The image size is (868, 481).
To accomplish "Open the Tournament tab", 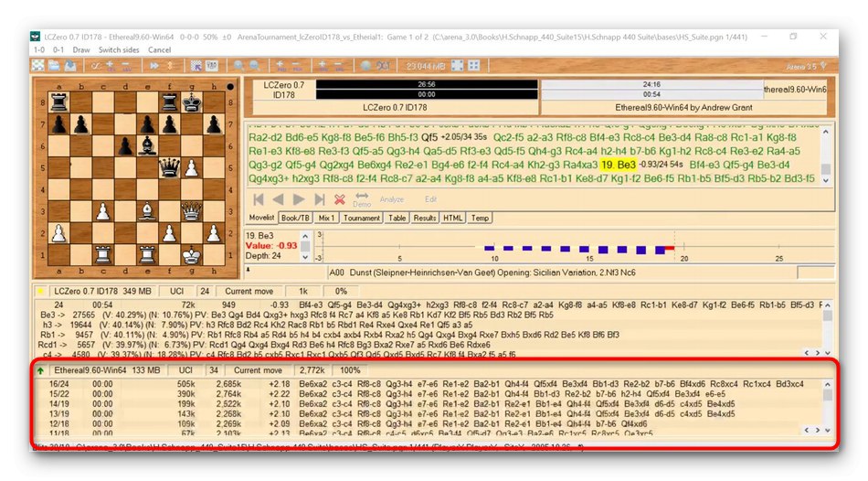I will coord(362,218).
